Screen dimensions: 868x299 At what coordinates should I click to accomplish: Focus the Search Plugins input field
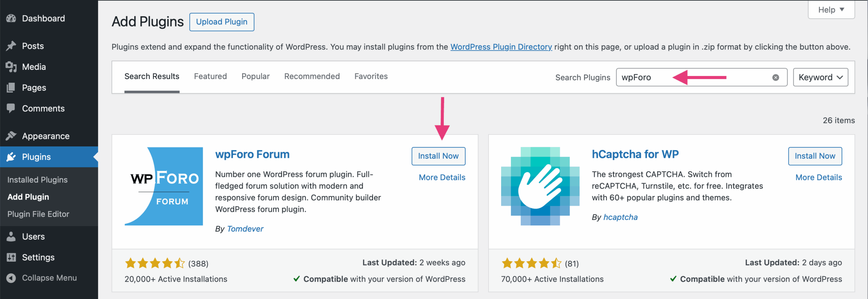(x=692, y=78)
